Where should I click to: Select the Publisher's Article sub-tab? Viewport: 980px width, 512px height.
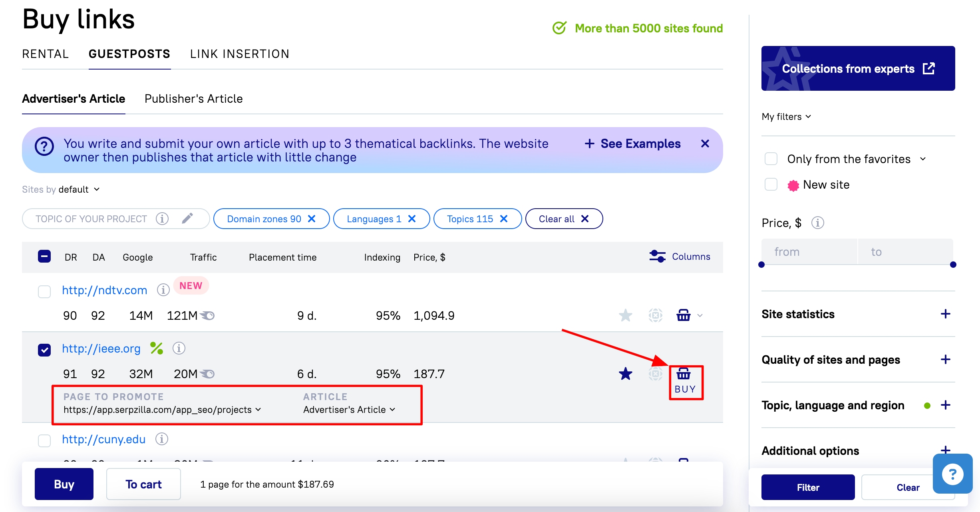(x=194, y=99)
